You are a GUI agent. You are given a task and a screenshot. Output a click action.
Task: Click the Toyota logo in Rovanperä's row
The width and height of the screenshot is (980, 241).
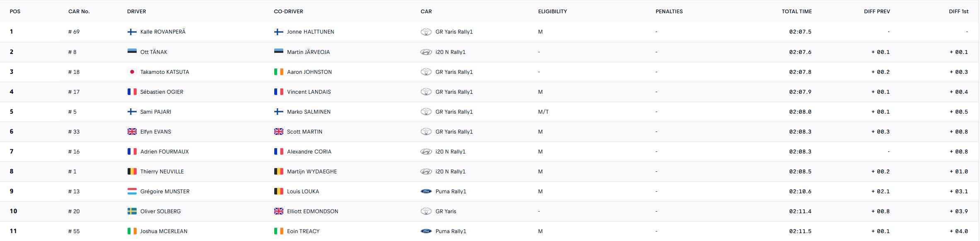tap(426, 32)
